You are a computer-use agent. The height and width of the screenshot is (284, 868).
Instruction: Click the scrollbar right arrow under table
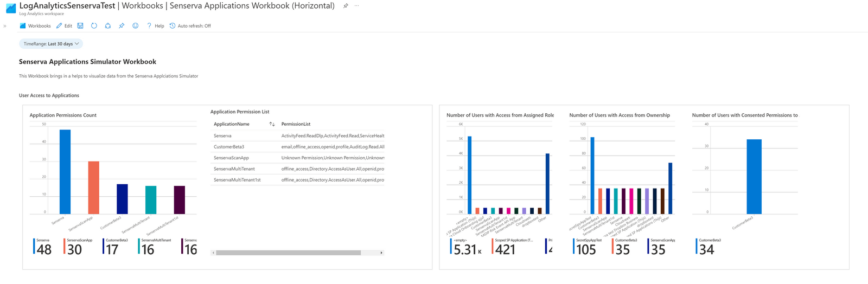[x=381, y=253]
